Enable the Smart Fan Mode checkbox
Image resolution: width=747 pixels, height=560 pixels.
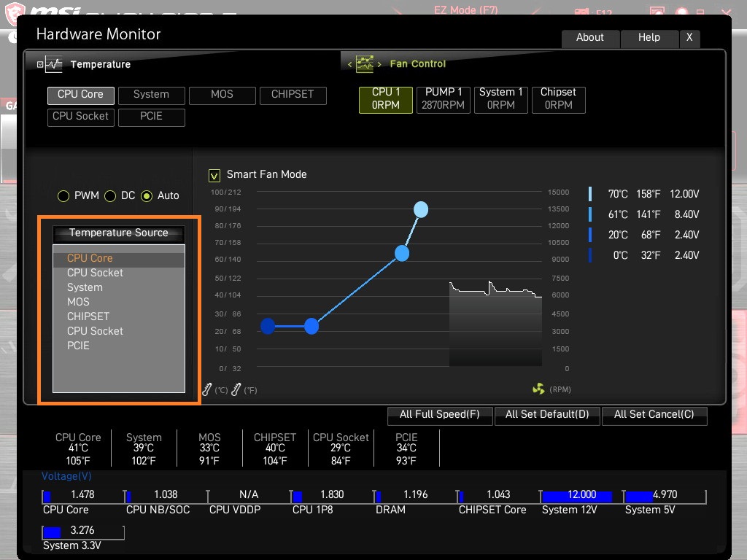click(214, 176)
